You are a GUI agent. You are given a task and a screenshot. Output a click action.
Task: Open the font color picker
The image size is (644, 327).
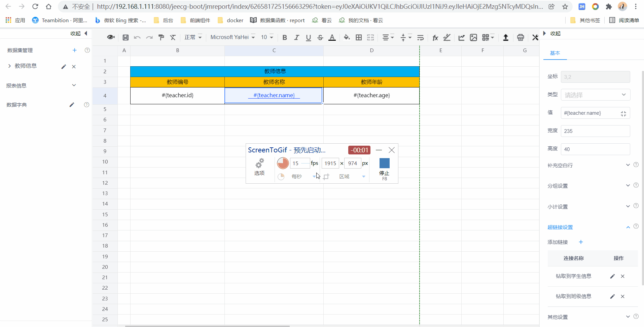pos(332,37)
